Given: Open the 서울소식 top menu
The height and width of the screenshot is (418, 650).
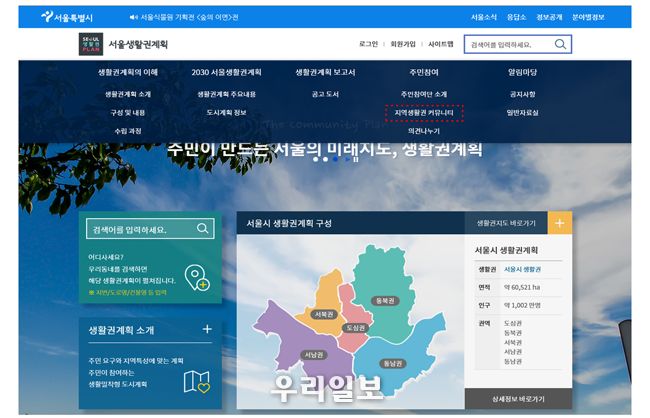Looking at the screenshot, I should click(x=484, y=17).
